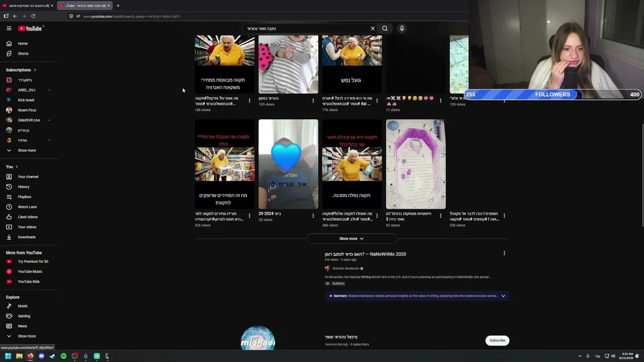
Task: Clear the search query text
Action: (x=373, y=29)
